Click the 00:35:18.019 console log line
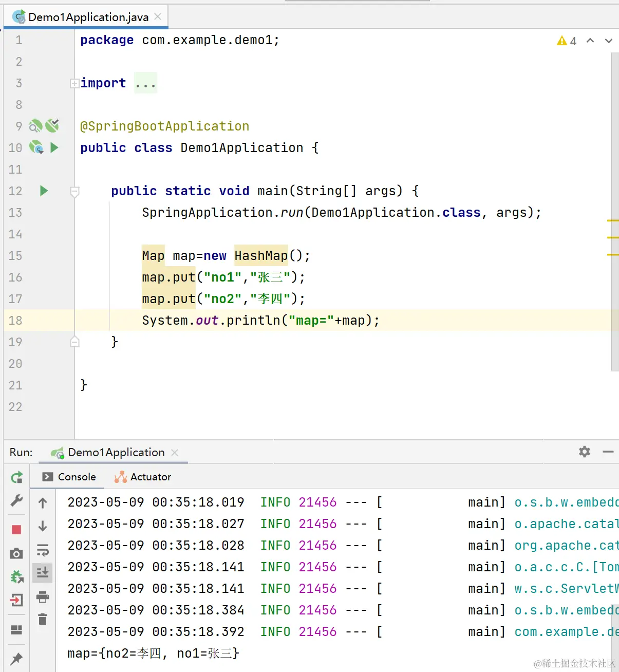The width and height of the screenshot is (619, 672). pos(343,502)
